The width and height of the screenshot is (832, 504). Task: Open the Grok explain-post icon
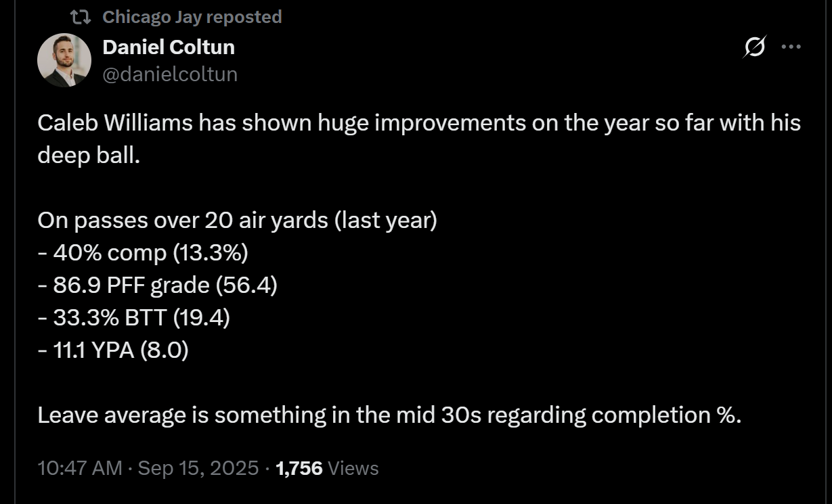click(754, 47)
